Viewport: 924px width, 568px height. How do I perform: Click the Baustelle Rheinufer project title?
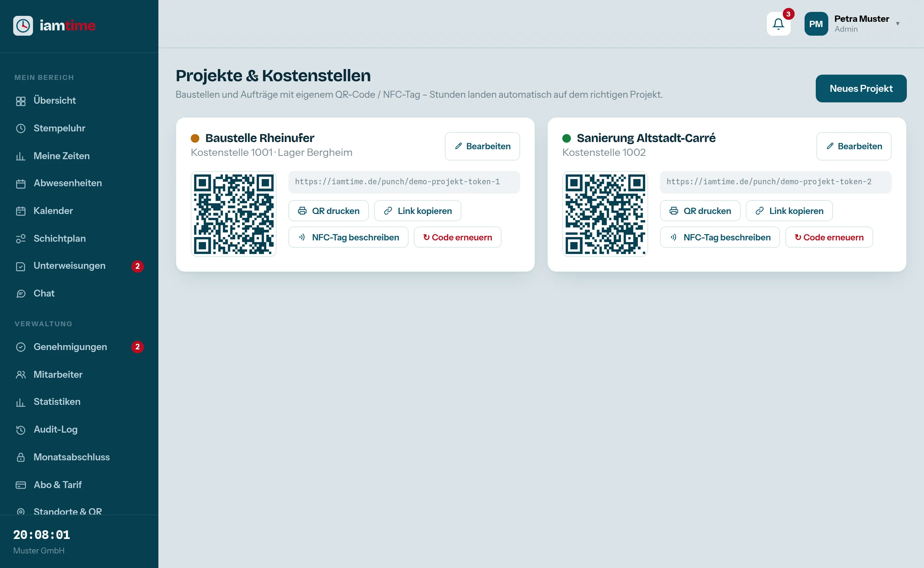pos(260,138)
